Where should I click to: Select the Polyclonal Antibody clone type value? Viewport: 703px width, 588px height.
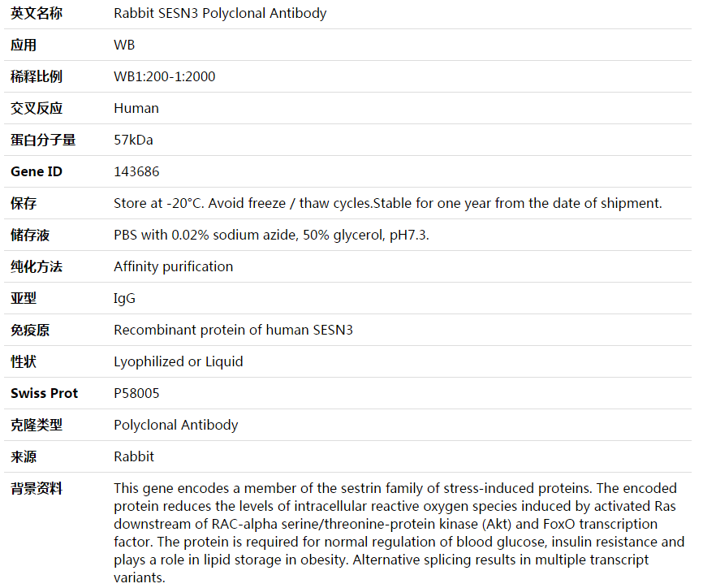tap(175, 426)
